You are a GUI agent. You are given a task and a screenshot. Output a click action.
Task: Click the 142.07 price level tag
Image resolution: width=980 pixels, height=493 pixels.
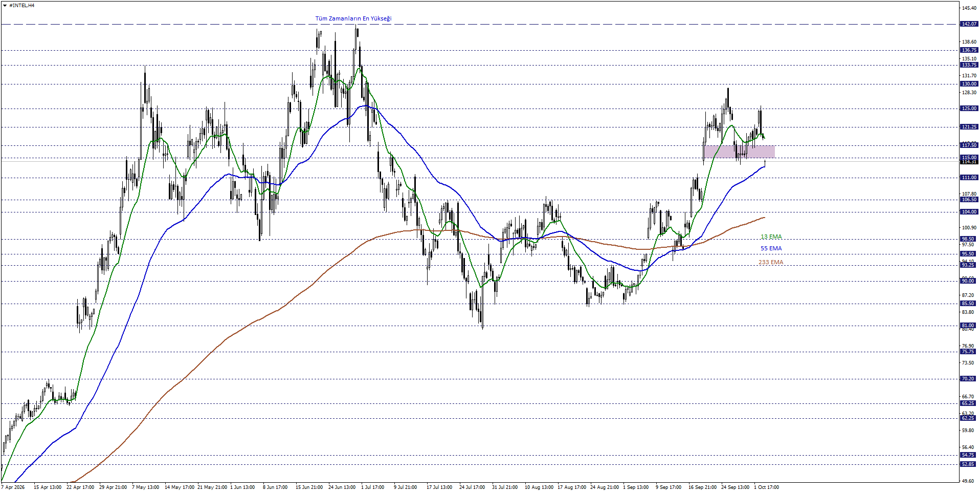pos(969,24)
